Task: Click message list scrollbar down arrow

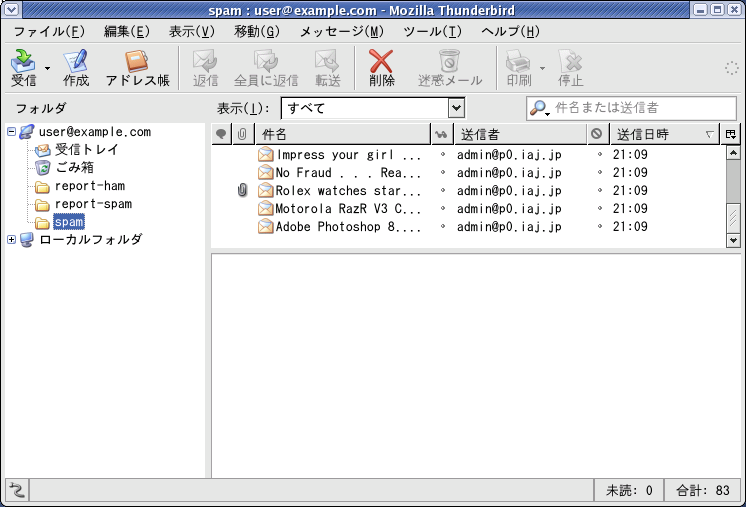Action: click(733, 240)
